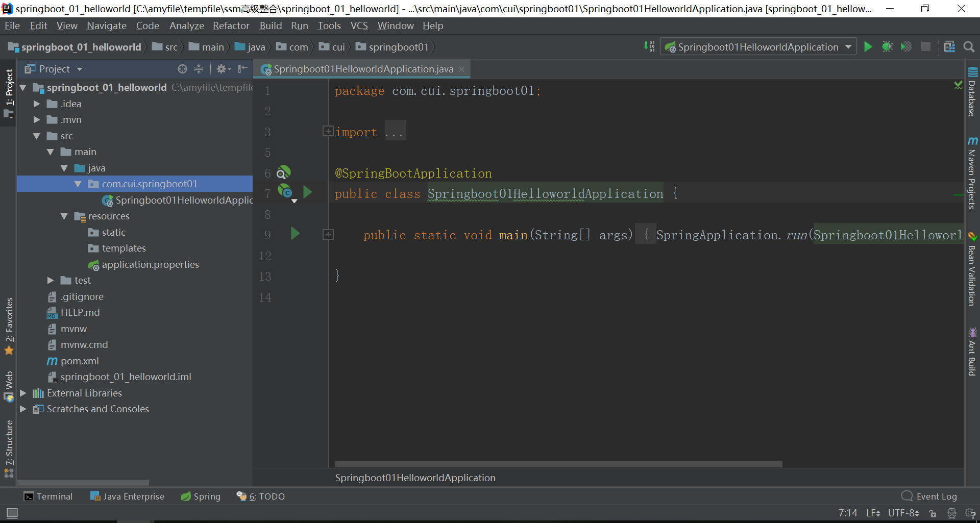The height and width of the screenshot is (523, 980).
Task: Toggle Favorites side panel
Action: pos(9,326)
